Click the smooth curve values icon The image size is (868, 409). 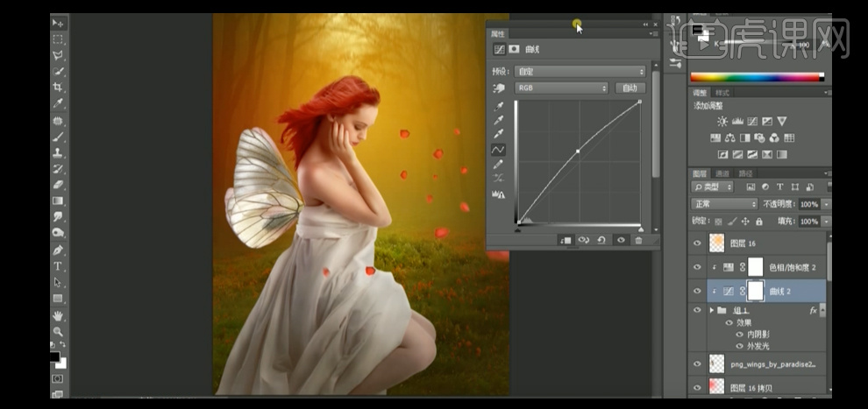(x=499, y=178)
